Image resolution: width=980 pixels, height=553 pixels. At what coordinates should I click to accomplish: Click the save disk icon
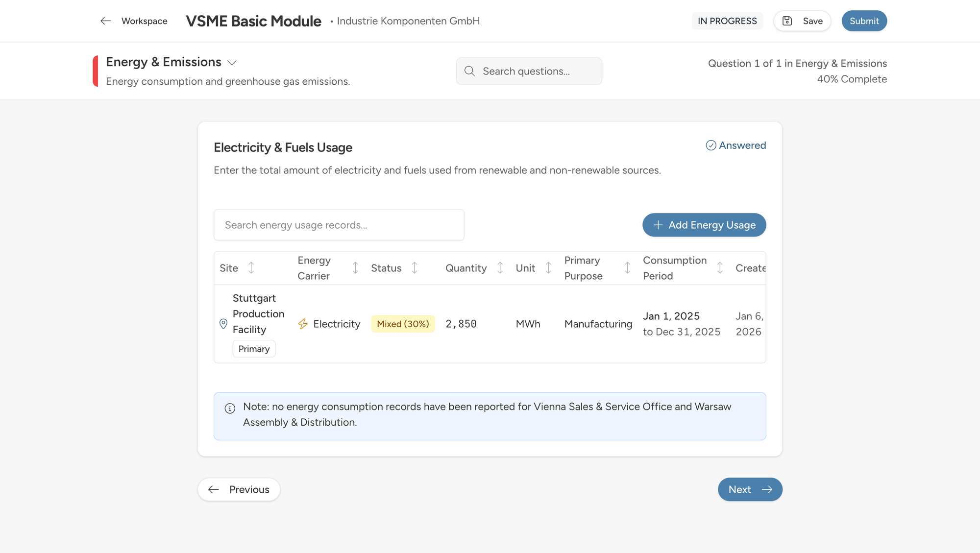[787, 21]
